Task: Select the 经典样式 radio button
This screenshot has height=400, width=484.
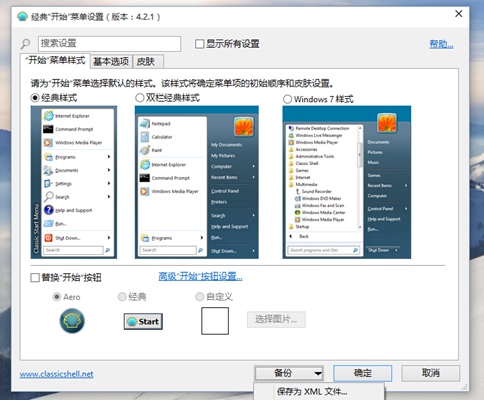Action: coord(35,98)
